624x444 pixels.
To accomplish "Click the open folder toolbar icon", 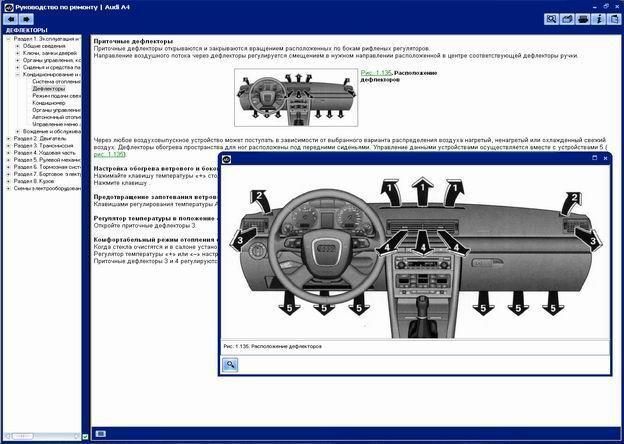I will pos(567,19).
